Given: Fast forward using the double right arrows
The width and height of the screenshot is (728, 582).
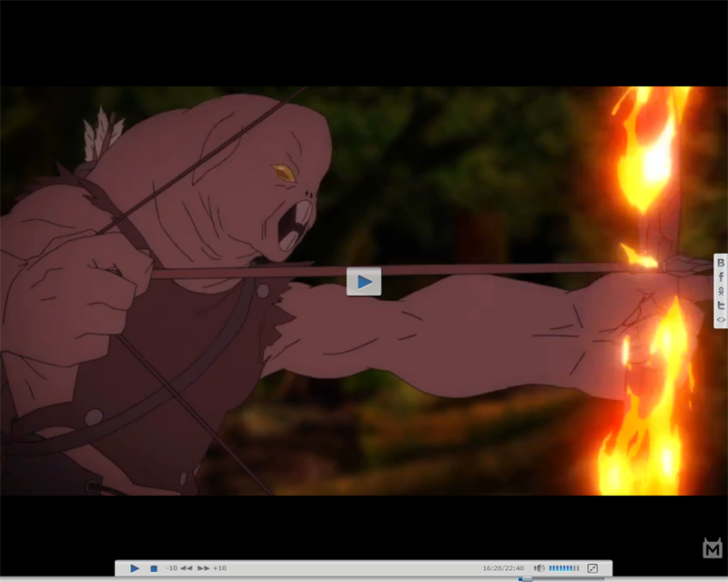Looking at the screenshot, I should 204,568.
